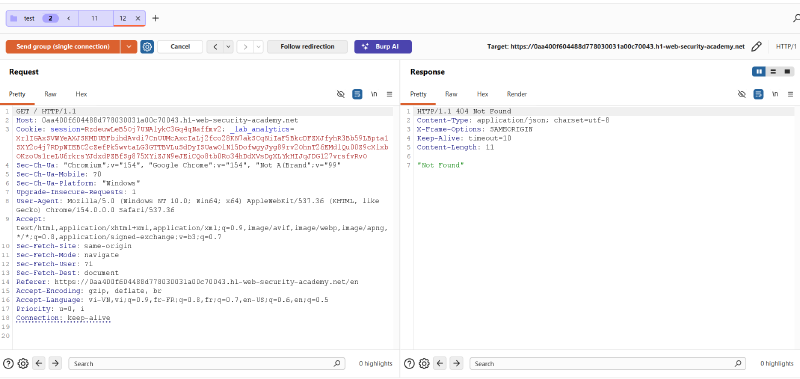Open the Response panel hamburger menu
The height and width of the screenshot is (379, 800).
coord(790,94)
